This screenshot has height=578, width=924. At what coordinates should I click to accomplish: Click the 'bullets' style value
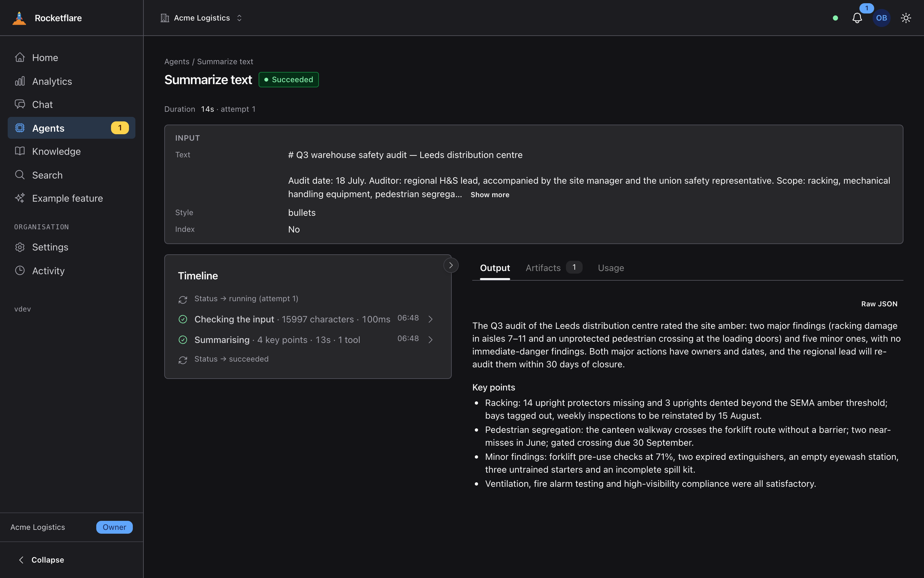pos(302,213)
